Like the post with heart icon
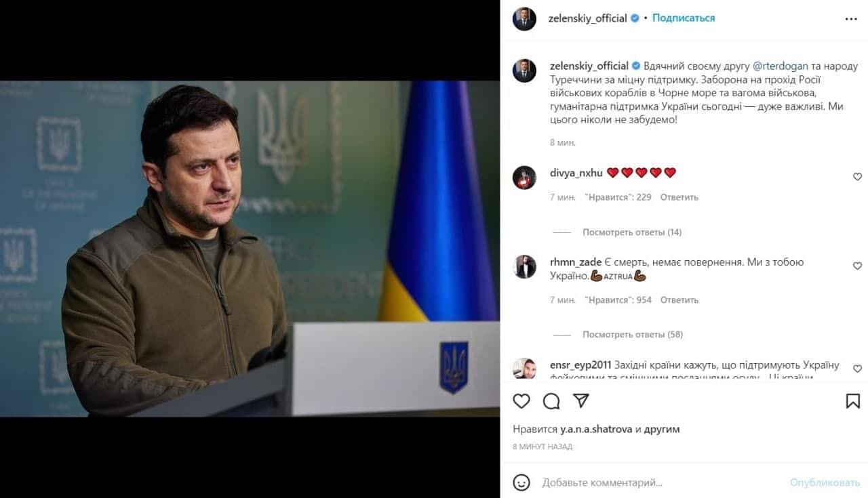The height and width of the screenshot is (498, 868). pyautogui.click(x=521, y=401)
